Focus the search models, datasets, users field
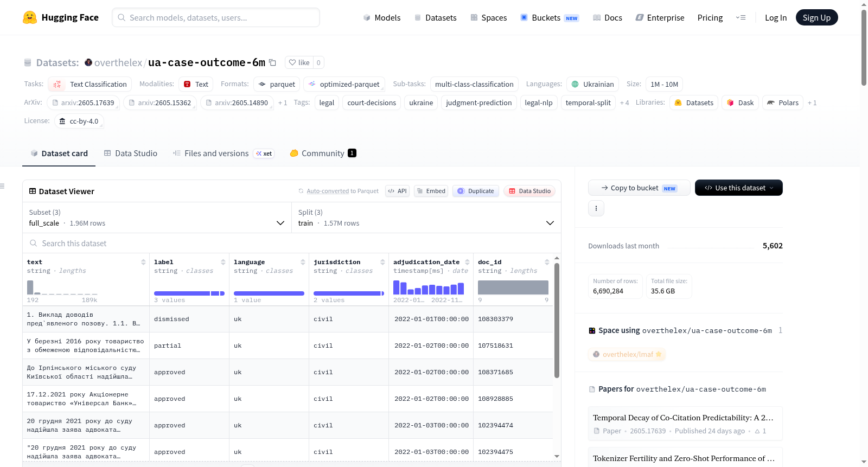This screenshot has height=467, width=868. point(216,17)
